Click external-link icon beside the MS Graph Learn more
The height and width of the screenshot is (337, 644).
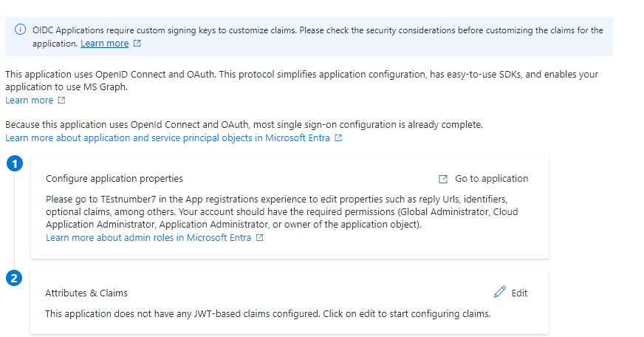(x=61, y=100)
